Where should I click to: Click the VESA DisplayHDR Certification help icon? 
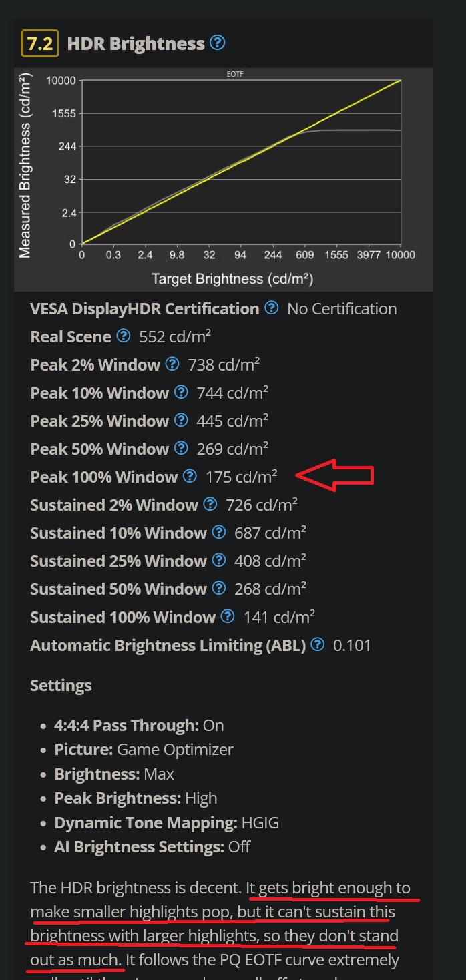click(x=271, y=308)
